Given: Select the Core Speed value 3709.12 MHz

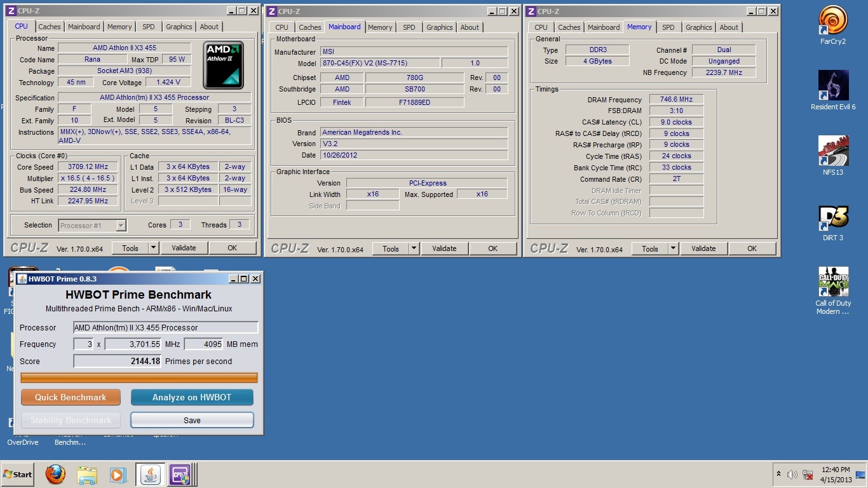Looking at the screenshot, I should click(x=88, y=167).
